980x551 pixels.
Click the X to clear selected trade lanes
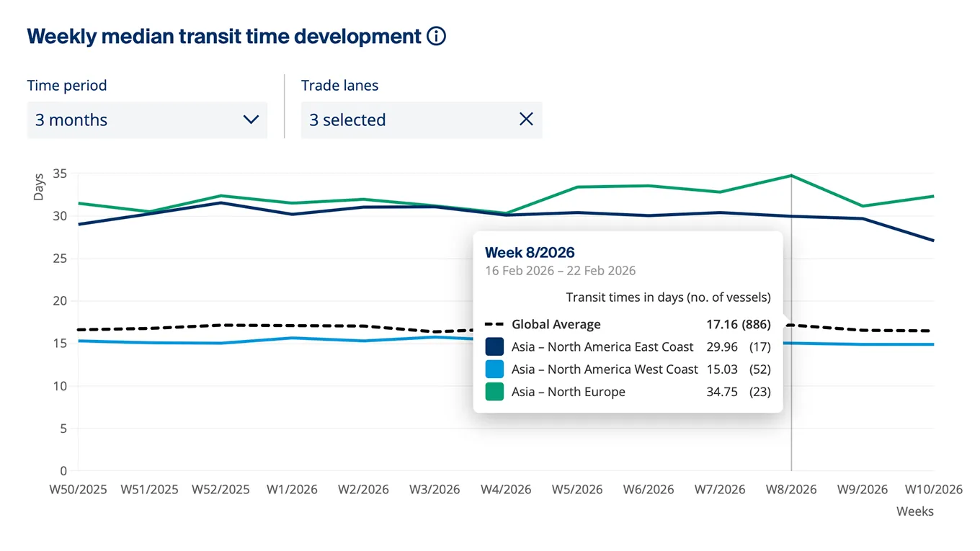point(526,120)
